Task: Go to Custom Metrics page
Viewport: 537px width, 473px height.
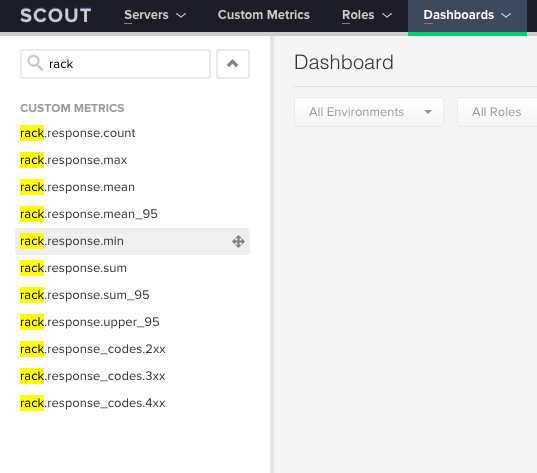Action: click(x=264, y=15)
